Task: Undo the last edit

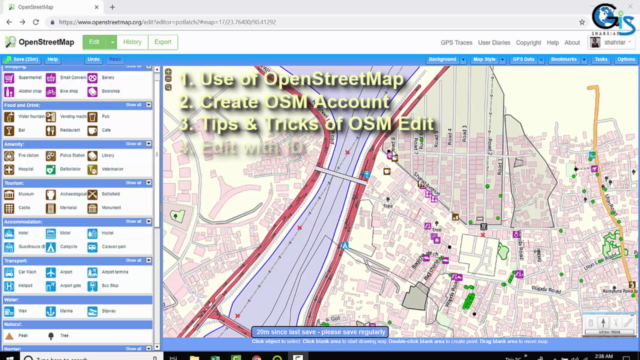Action: (x=93, y=60)
